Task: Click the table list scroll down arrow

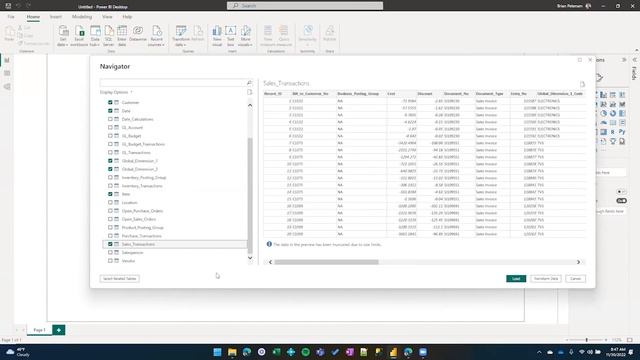Action: (250, 258)
